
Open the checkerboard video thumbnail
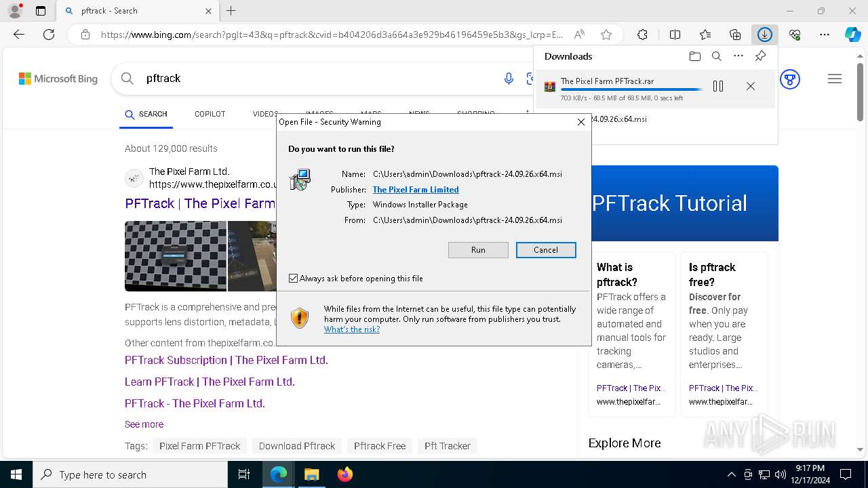point(176,256)
